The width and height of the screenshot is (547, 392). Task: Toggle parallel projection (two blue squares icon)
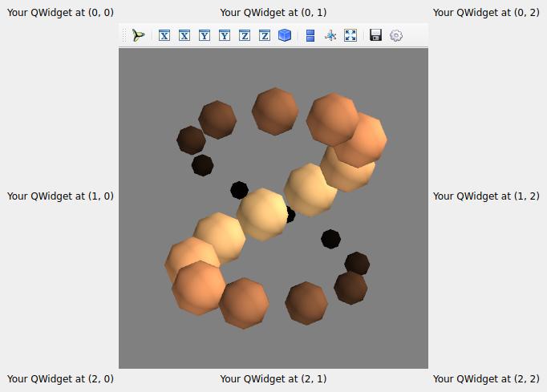310,35
